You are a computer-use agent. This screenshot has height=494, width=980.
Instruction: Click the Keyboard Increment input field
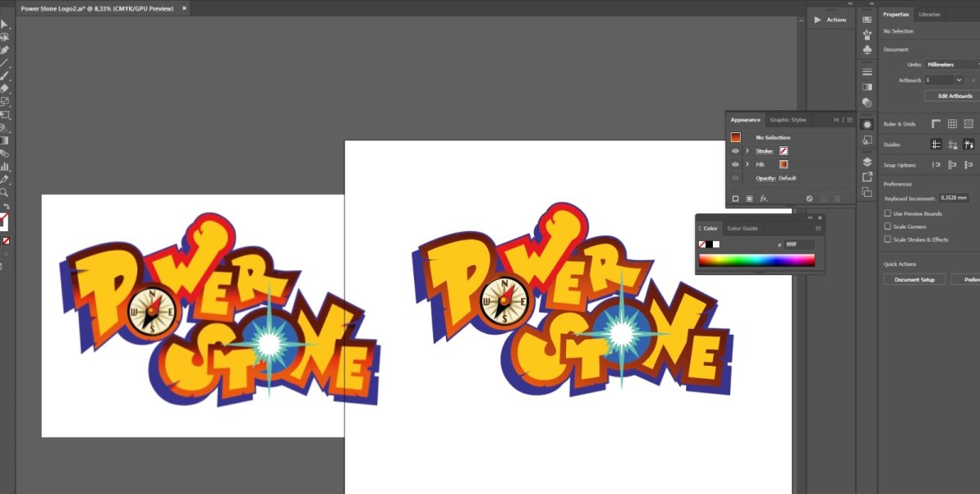[x=954, y=198]
